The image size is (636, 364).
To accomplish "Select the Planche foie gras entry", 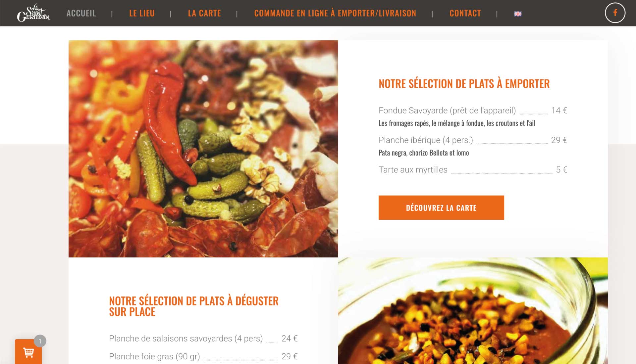I will click(203, 356).
